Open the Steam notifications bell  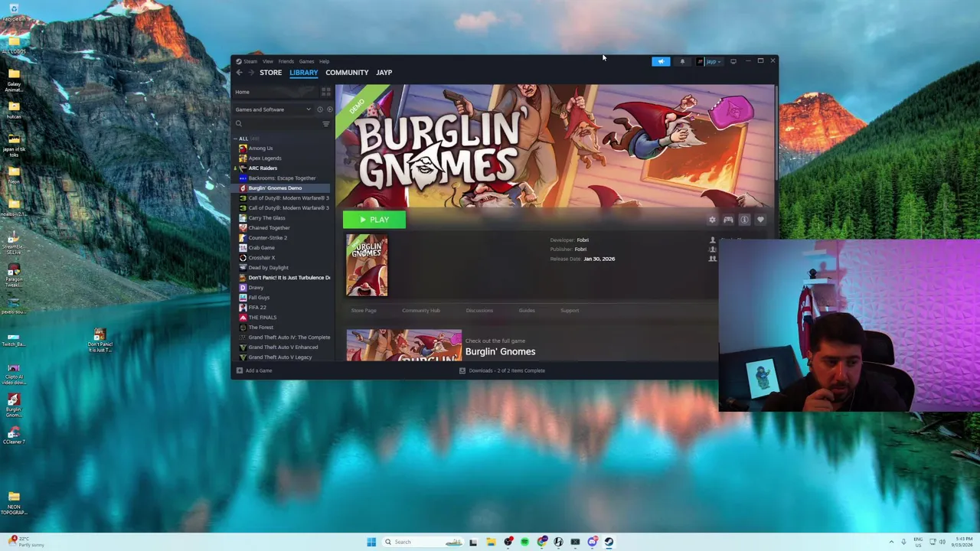click(682, 61)
